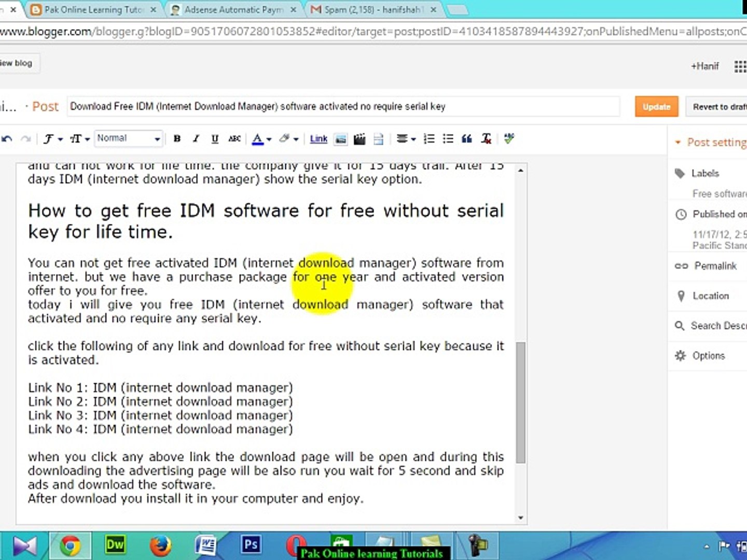The height and width of the screenshot is (560, 747).
Task: Open +Hanif profile link
Action: click(704, 66)
